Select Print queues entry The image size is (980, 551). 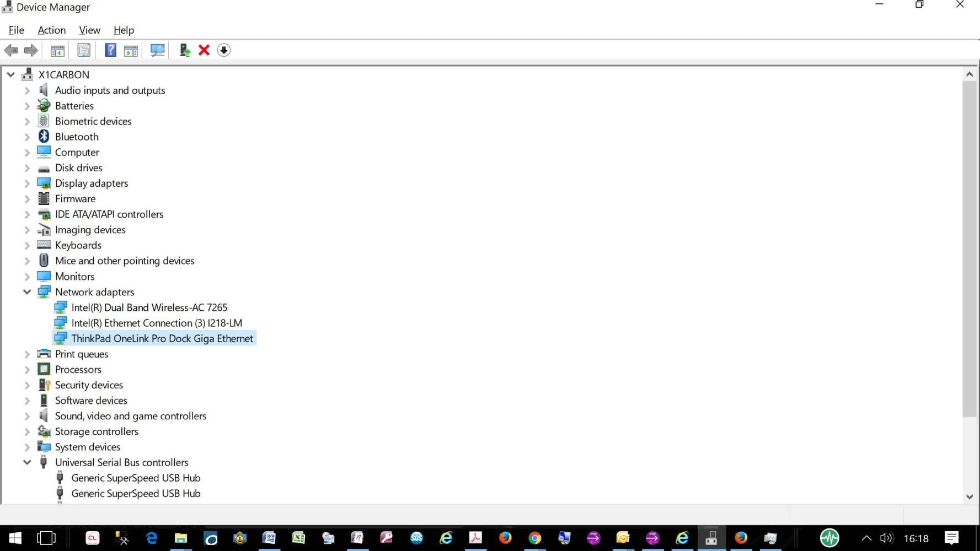pyautogui.click(x=82, y=354)
